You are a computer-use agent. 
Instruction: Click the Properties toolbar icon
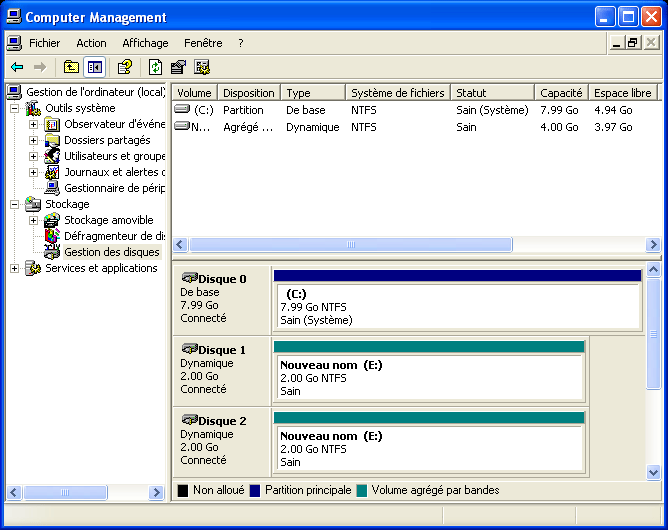178,67
